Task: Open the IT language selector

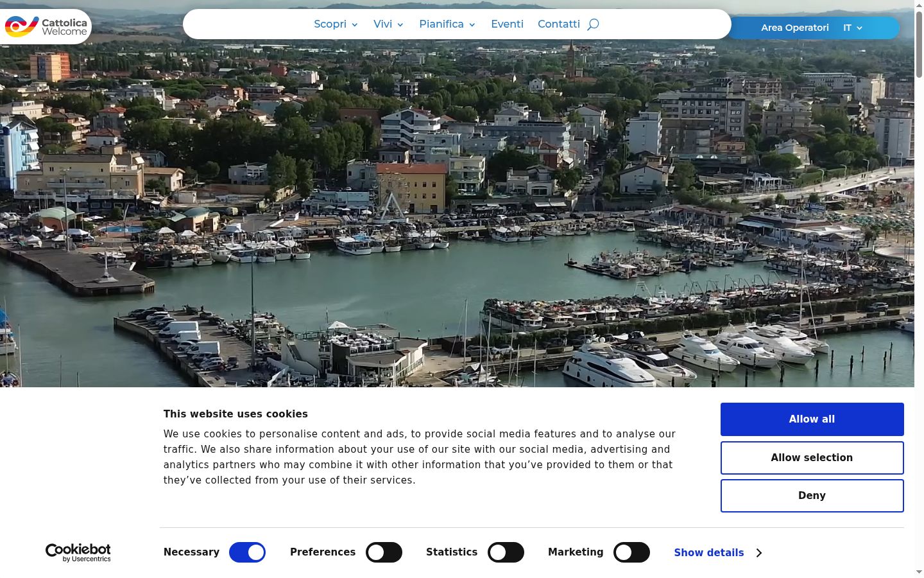Action: [x=853, y=28]
